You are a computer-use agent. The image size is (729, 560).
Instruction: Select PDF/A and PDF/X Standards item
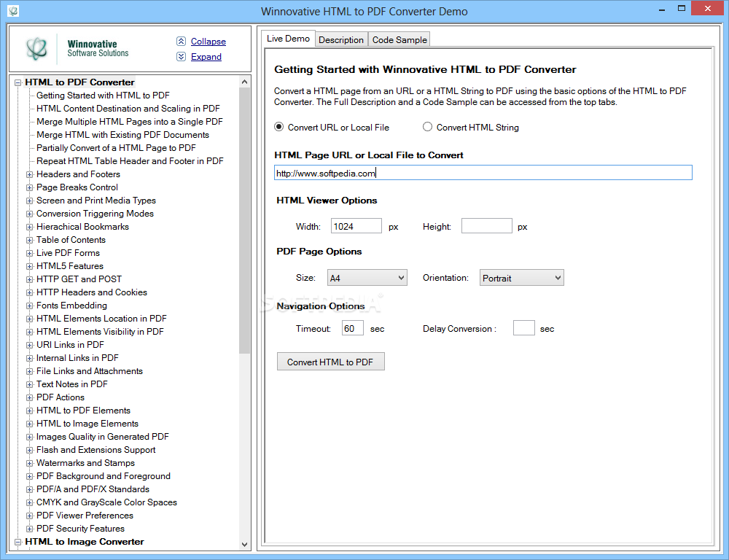point(93,489)
